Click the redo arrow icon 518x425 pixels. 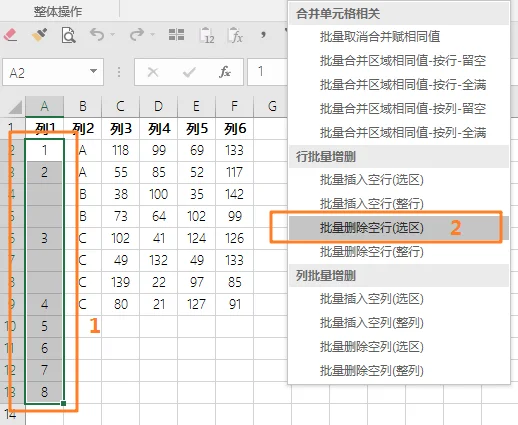point(137,34)
